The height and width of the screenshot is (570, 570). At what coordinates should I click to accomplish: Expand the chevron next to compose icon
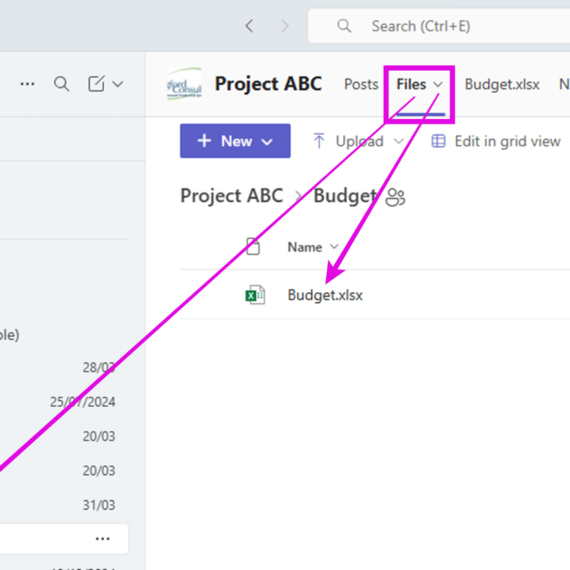(x=118, y=85)
